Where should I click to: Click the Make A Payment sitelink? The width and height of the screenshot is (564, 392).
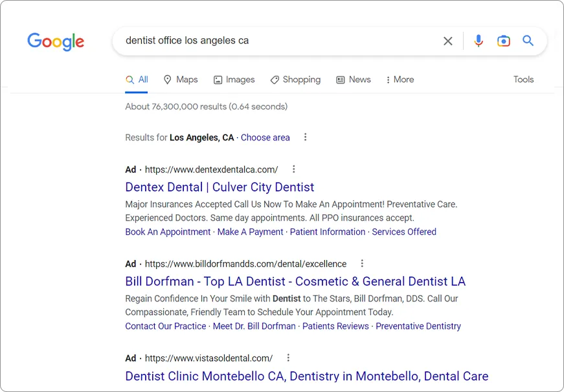pos(251,232)
